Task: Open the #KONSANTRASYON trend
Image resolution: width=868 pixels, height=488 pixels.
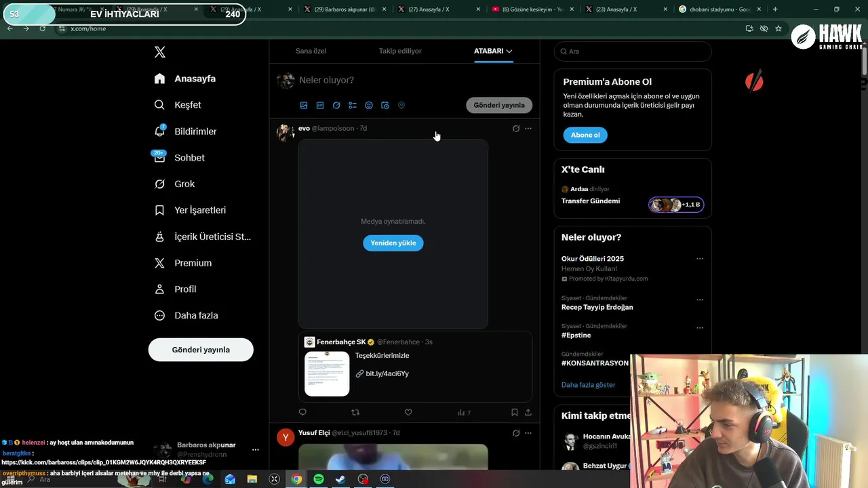Action: [x=595, y=363]
